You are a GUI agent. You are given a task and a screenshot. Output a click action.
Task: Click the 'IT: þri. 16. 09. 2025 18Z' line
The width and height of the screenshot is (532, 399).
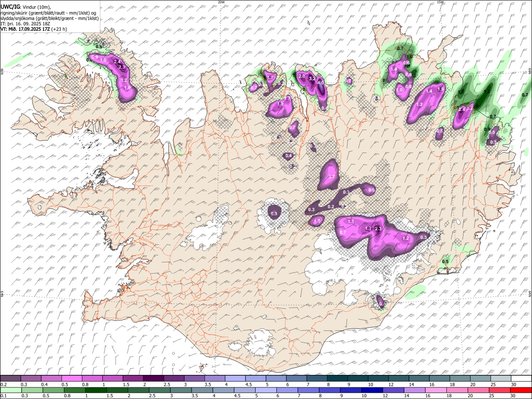point(25,24)
